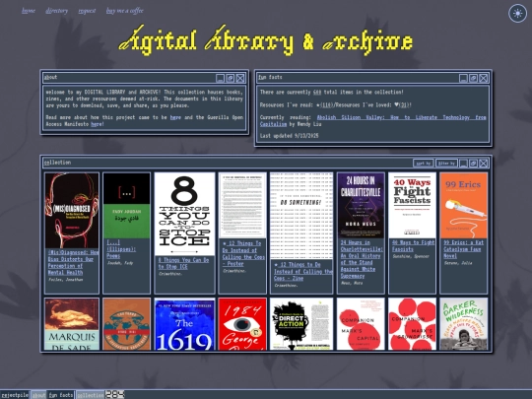Click the 12 Things Zine title link
Viewport: 532px width, 399px height.
tap(303, 272)
